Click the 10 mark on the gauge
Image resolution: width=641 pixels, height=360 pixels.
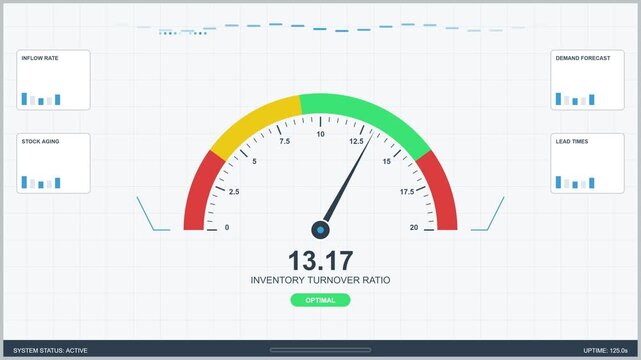tap(320, 134)
